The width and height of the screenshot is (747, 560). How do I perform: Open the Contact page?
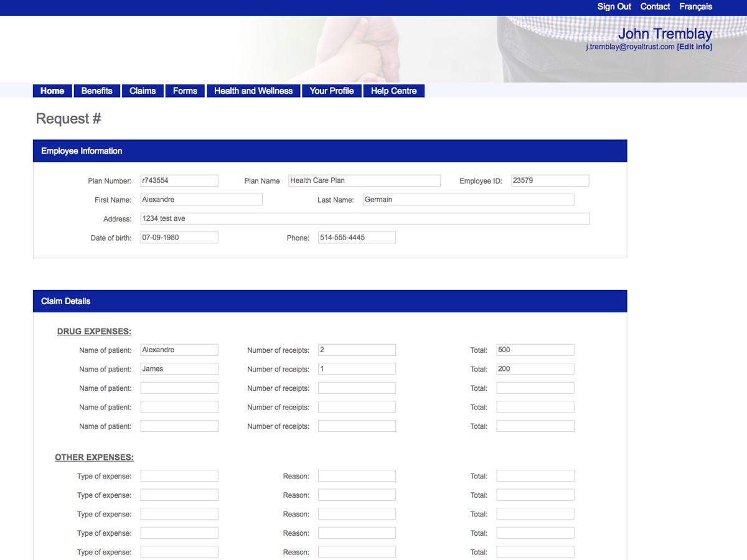click(x=654, y=7)
